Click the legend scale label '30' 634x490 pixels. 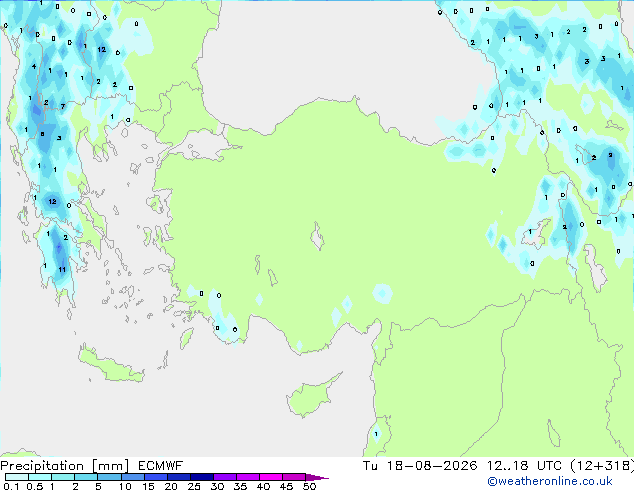[217, 486]
